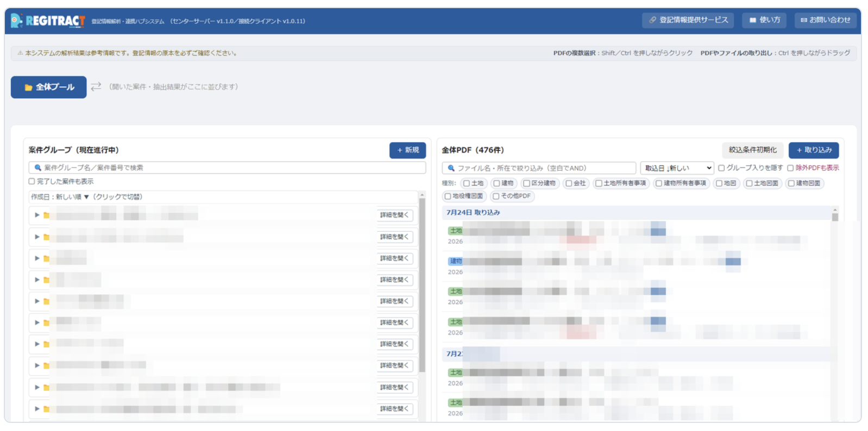
Task: Click the case group list scrollbar
Action: pos(422,285)
